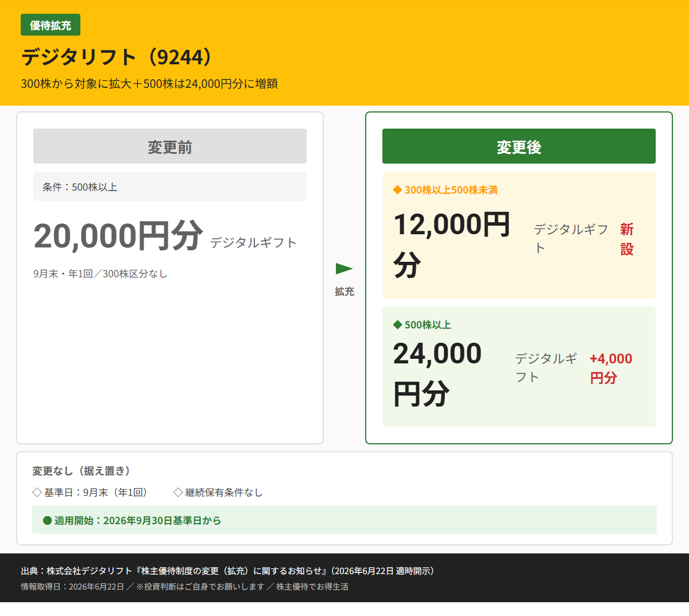Click the 24,000円分 amount

coord(438,374)
